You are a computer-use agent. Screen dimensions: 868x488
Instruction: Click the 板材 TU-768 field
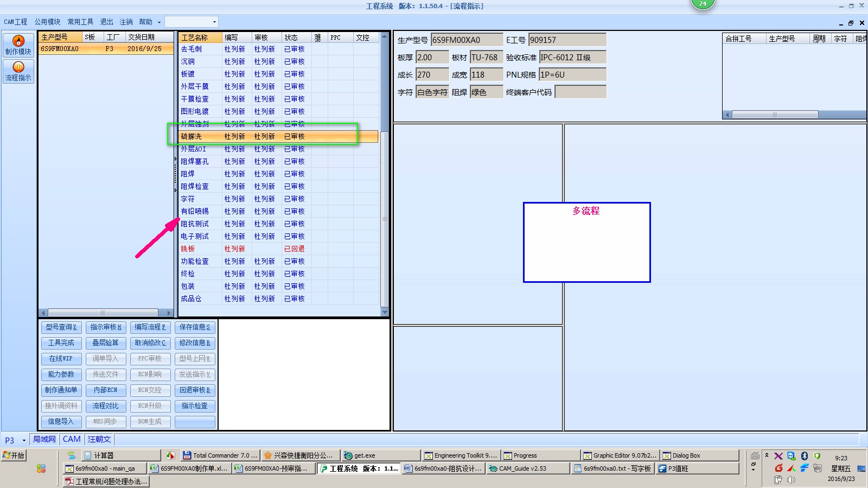click(487, 58)
